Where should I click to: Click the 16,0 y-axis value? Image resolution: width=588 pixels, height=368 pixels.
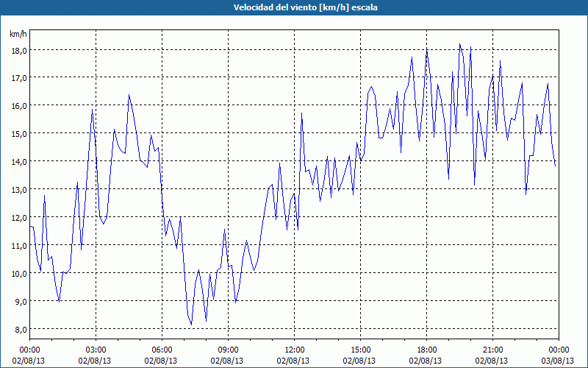point(19,106)
